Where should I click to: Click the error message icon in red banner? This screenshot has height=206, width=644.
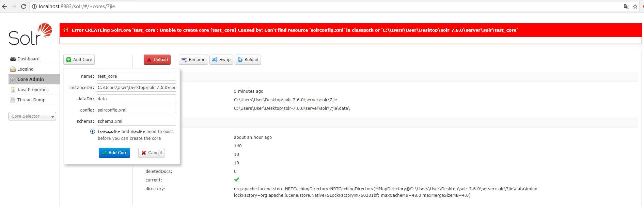point(66,30)
